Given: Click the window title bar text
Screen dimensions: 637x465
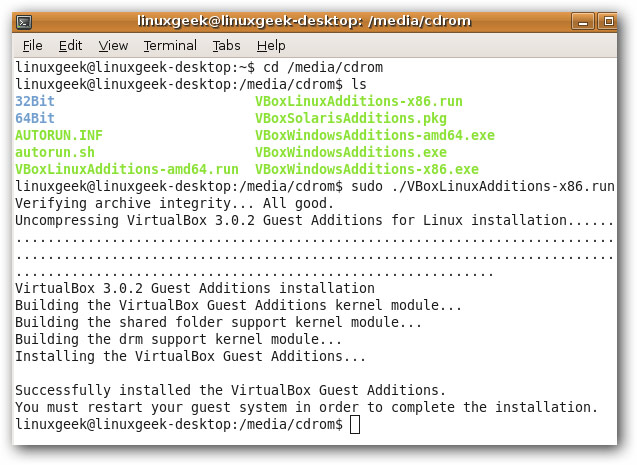Looking at the screenshot, I should pos(318,20).
